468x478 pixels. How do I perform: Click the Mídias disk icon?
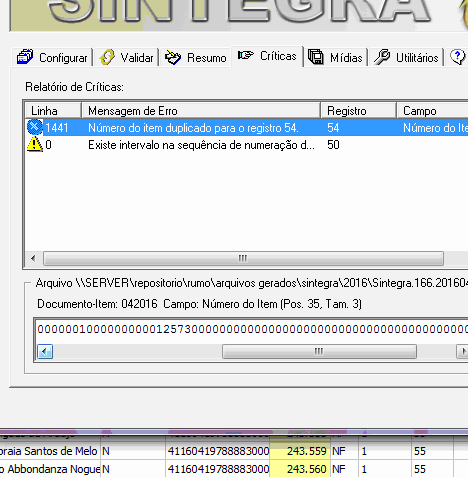(316, 57)
